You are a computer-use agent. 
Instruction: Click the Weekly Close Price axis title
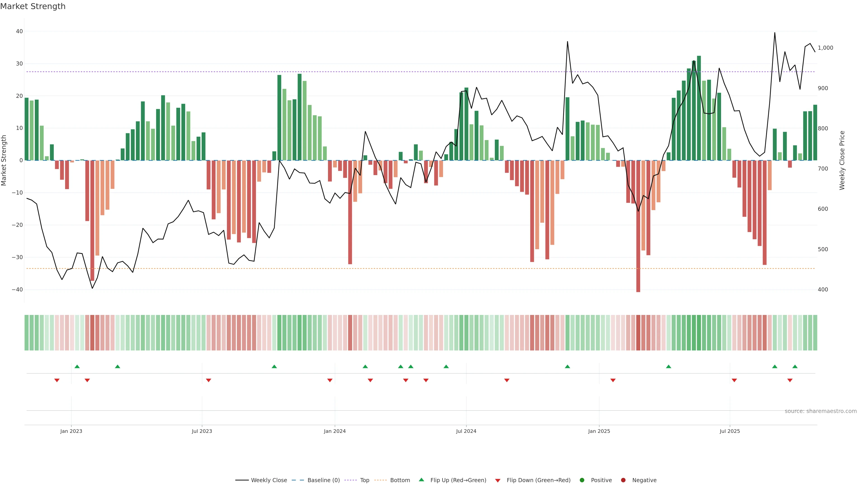[842, 160]
